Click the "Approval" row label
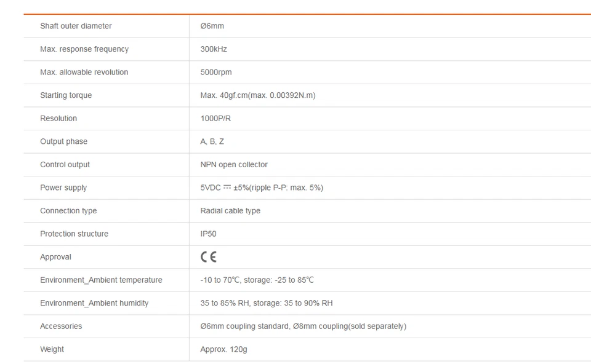591x364 pixels. 55,257
